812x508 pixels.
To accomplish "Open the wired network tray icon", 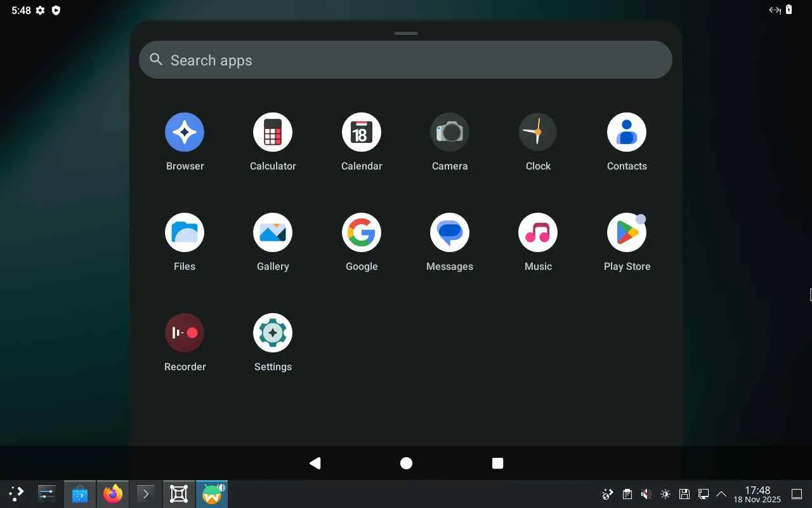I will coord(703,494).
